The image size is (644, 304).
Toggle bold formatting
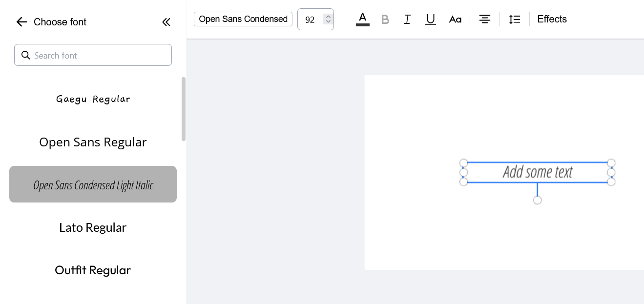[385, 20]
